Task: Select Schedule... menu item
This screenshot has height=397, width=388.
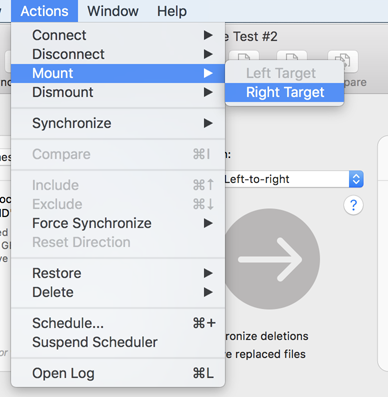Action: [x=118, y=323]
